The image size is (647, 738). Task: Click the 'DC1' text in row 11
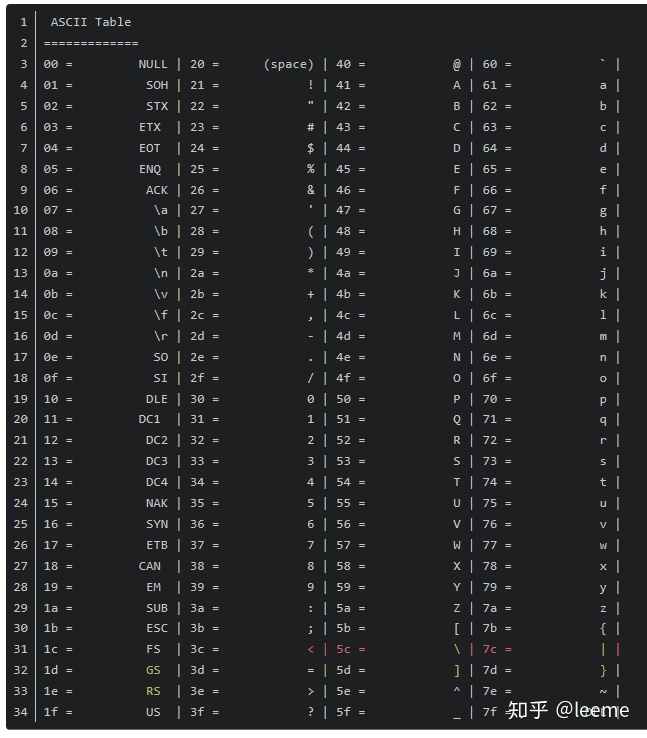[150, 419]
